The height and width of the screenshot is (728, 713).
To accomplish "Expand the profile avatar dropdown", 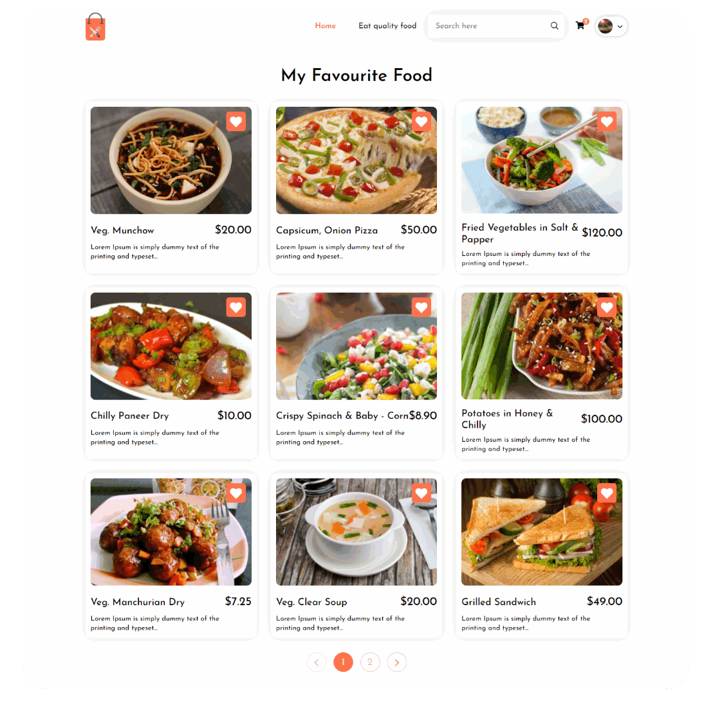I will [x=611, y=26].
